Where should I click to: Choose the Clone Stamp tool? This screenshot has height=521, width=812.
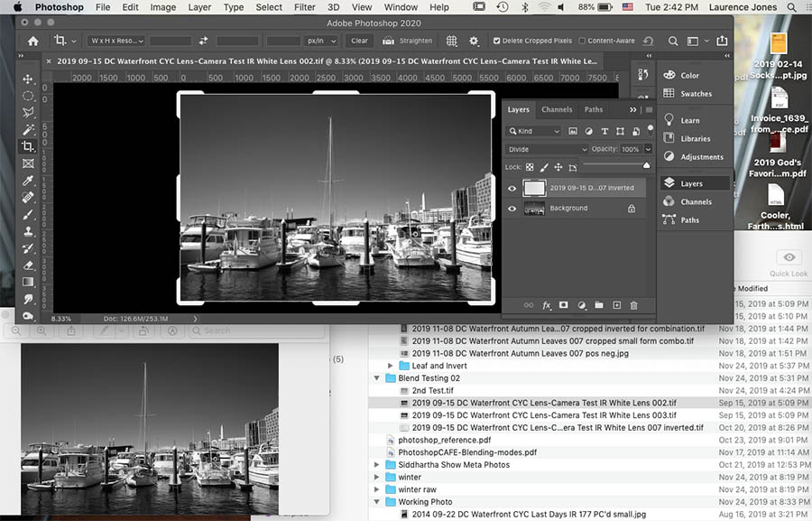[x=28, y=231]
